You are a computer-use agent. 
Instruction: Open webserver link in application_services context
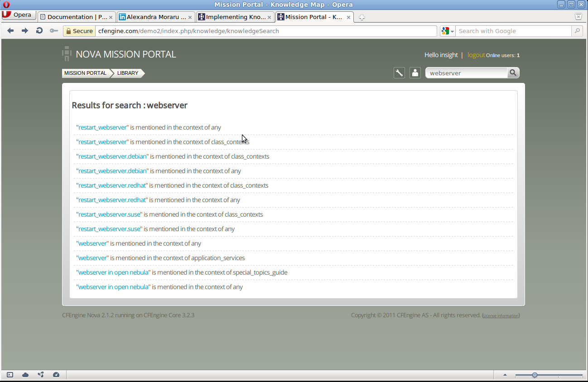pos(92,258)
